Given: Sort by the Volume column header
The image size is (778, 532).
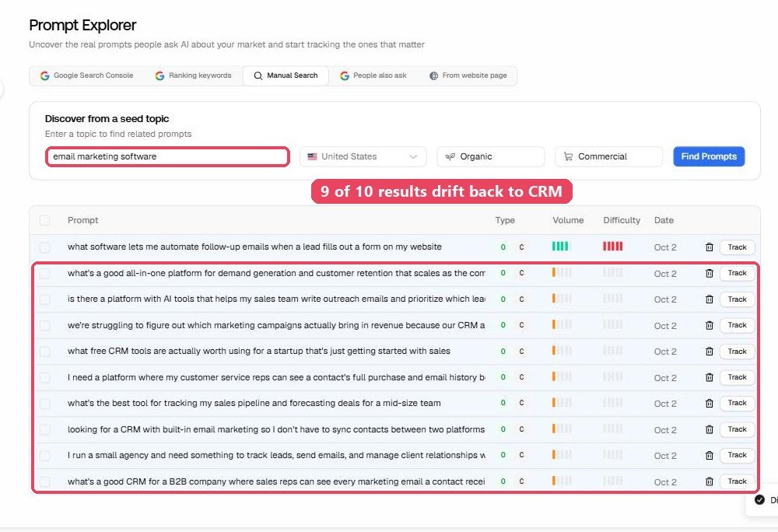Looking at the screenshot, I should (568, 220).
